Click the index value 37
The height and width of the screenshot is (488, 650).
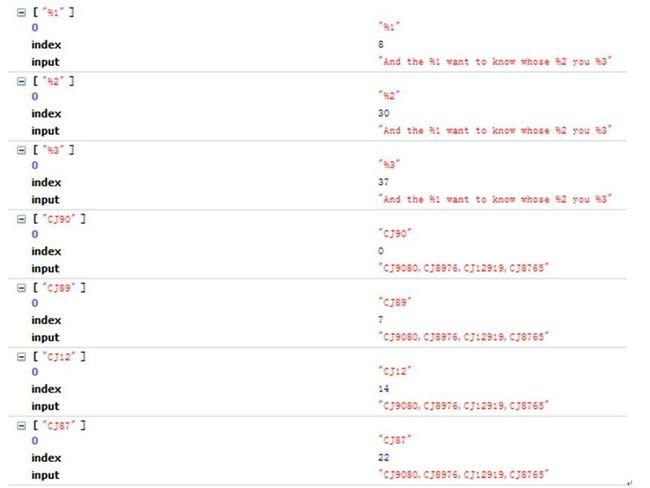pos(383,182)
